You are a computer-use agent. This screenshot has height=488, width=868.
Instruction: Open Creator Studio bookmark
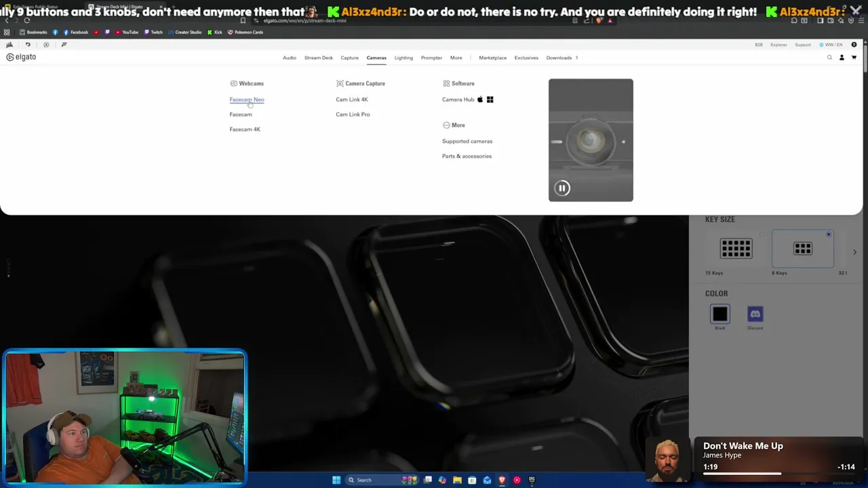[x=184, y=32]
